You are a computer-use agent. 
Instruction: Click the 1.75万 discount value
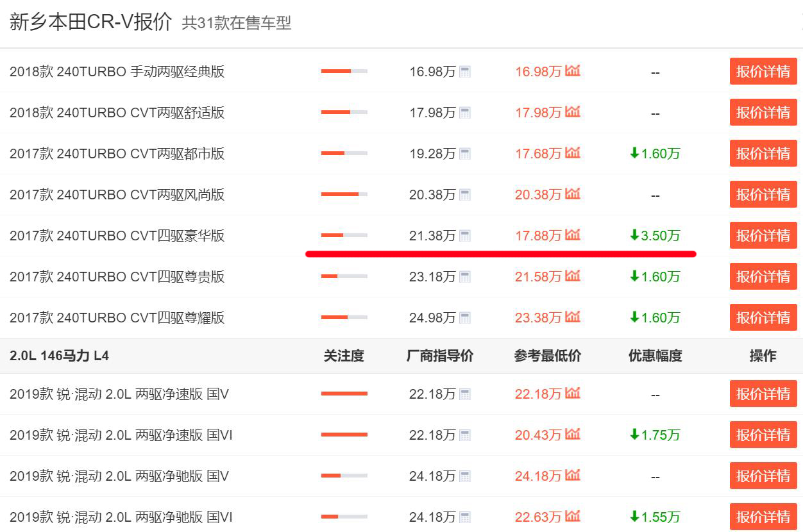pyautogui.click(x=655, y=435)
